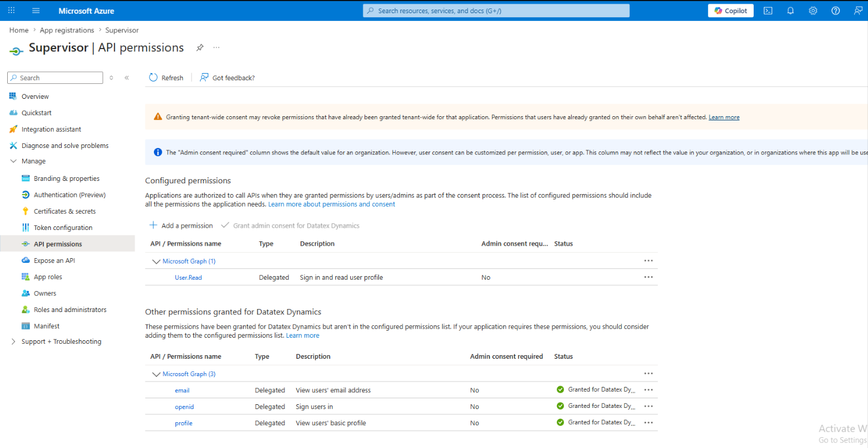The width and height of the screenshot is (868, 448).
Task: Click 'Sign in and read user profile' description
Action: coord(341,278)
